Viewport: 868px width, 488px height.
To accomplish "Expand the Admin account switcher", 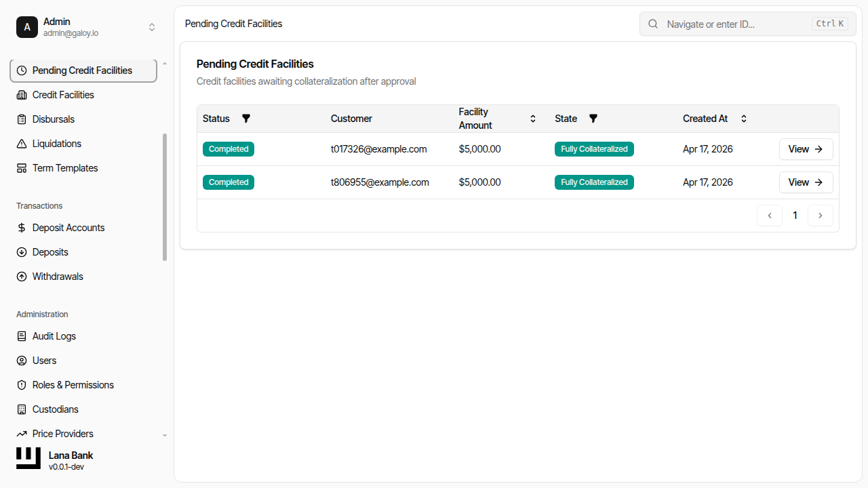I will 152,27.
